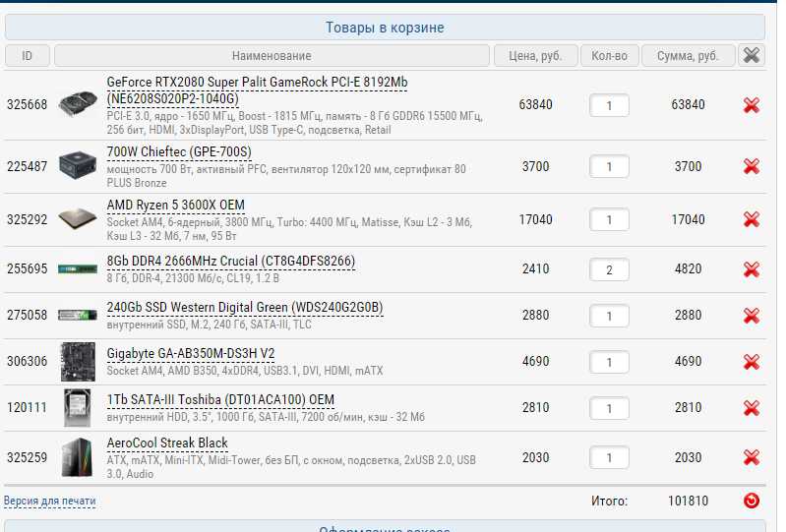Image resolution: width=786 pixels, height=532 pixels.
Task: Click the Сумма, руб. column header
Action: coord(689,55)
